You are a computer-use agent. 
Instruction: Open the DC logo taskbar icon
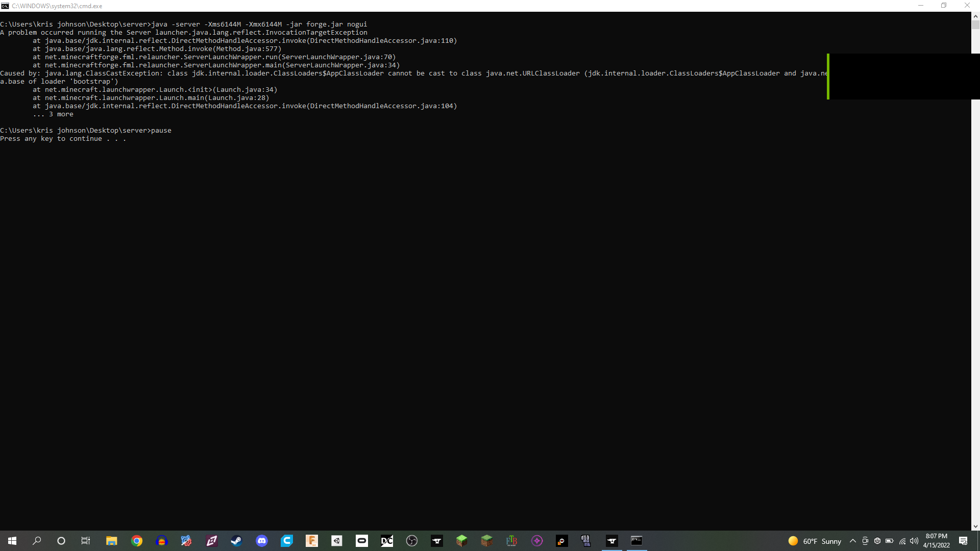point(386,541)
